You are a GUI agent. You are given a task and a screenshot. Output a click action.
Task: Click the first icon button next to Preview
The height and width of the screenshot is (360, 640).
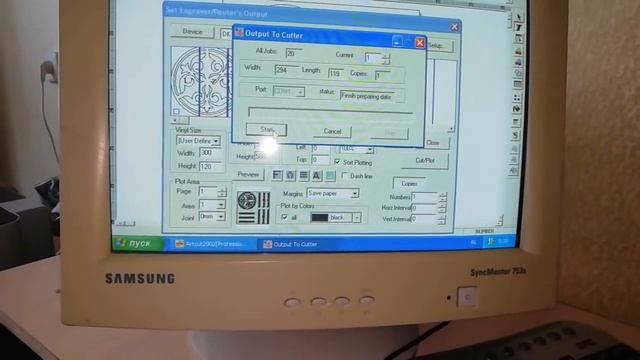click(x=277, y=175)
